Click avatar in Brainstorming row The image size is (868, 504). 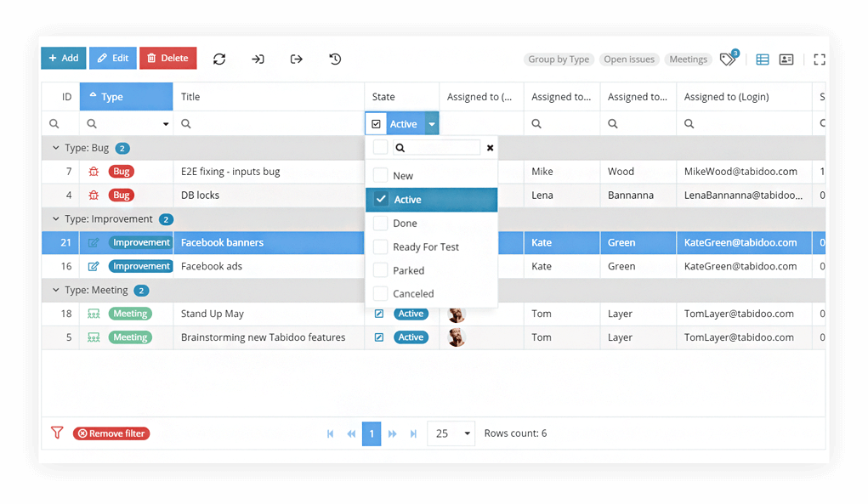pos(457,337)
